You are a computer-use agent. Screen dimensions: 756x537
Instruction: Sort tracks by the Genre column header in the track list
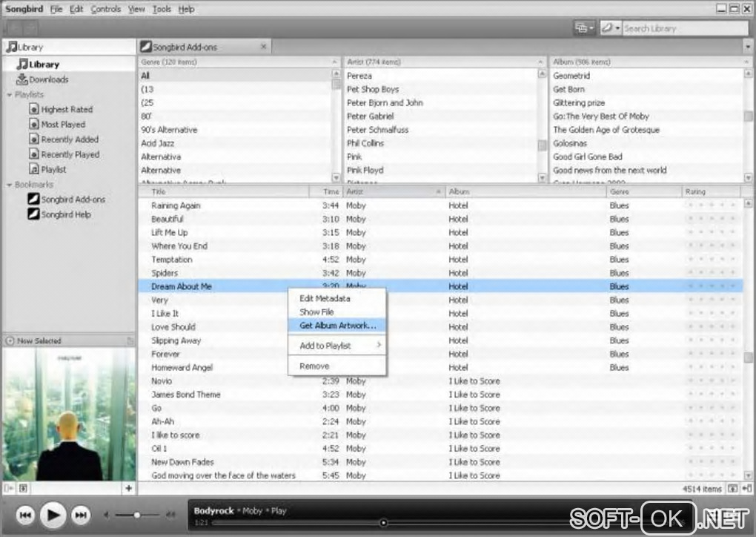[644, 191]
